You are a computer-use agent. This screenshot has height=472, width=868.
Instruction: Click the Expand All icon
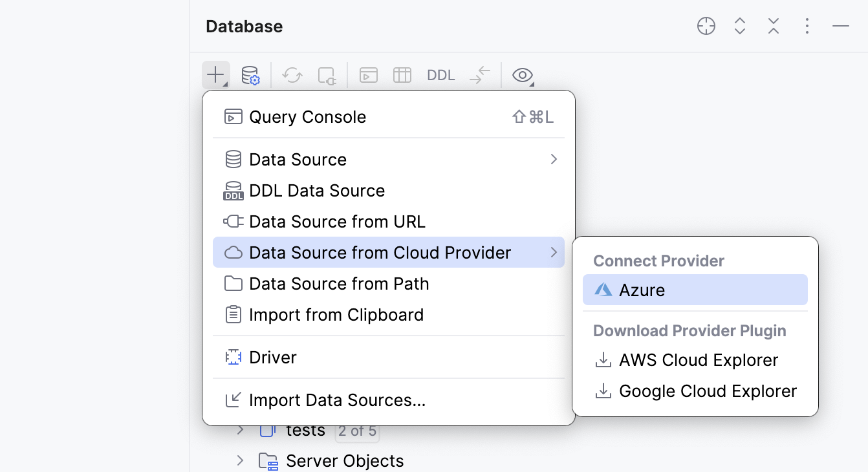click(x=740, y=26)
